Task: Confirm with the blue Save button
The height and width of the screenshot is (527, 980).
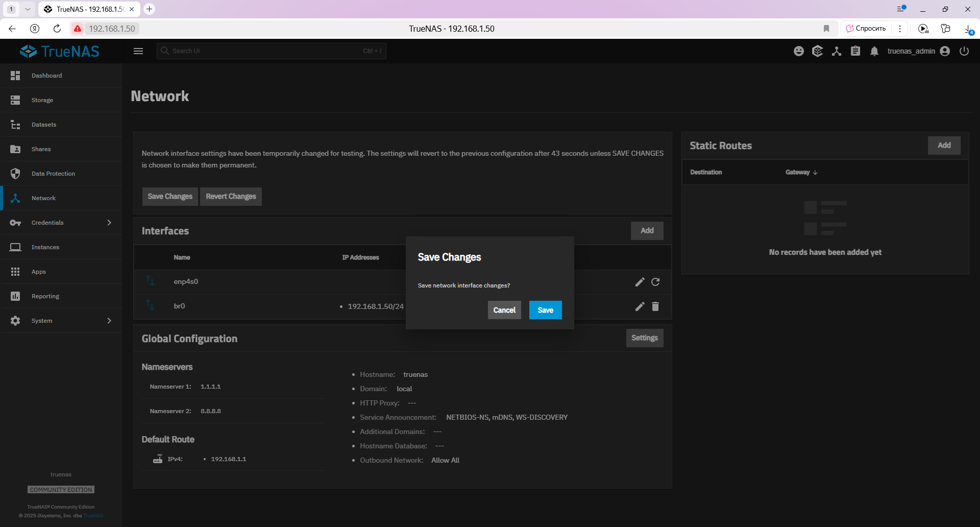Action: point(545,310)
